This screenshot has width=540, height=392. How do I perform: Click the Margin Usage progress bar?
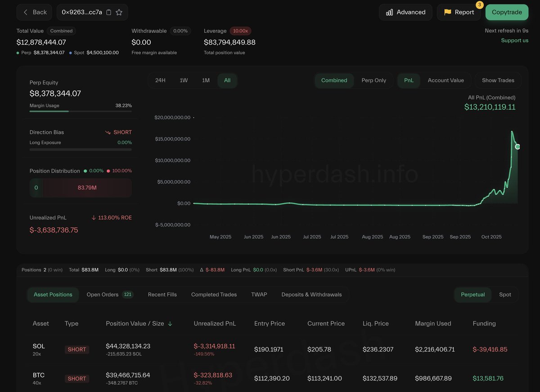[81, 111]
